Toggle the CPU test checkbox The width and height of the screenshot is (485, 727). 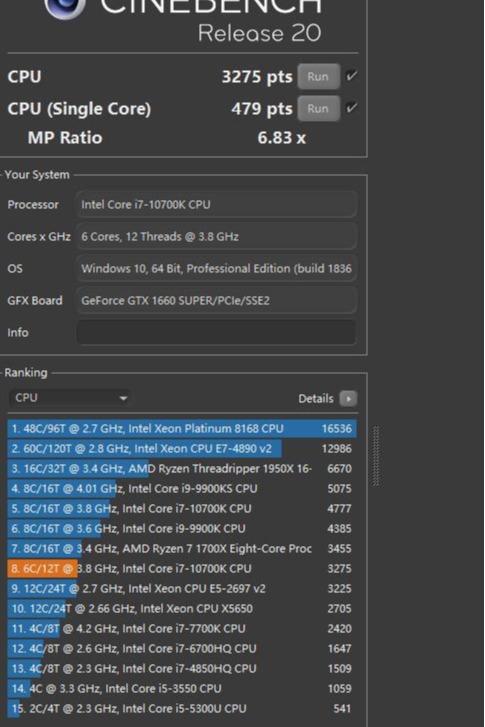(x=351, y=76)
